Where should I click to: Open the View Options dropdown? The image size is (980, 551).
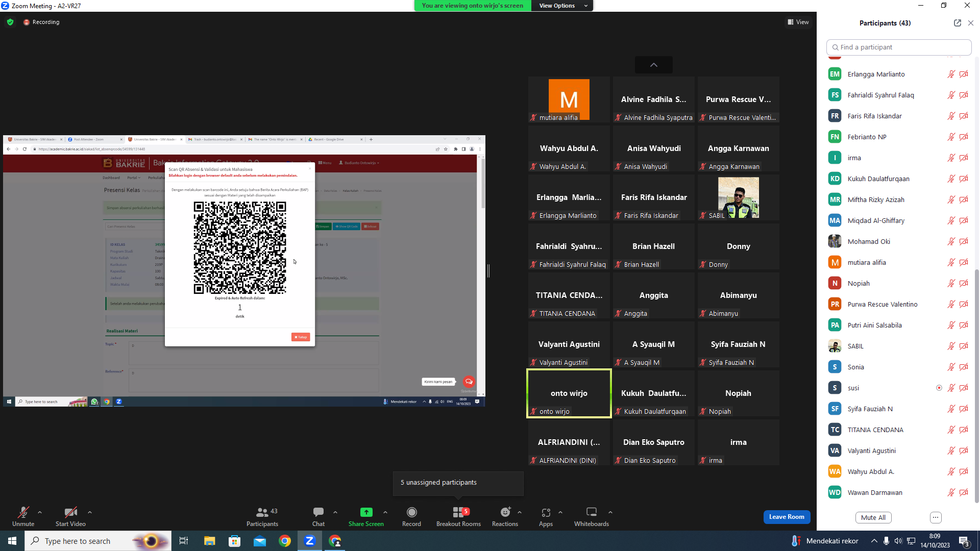point(562,6)
